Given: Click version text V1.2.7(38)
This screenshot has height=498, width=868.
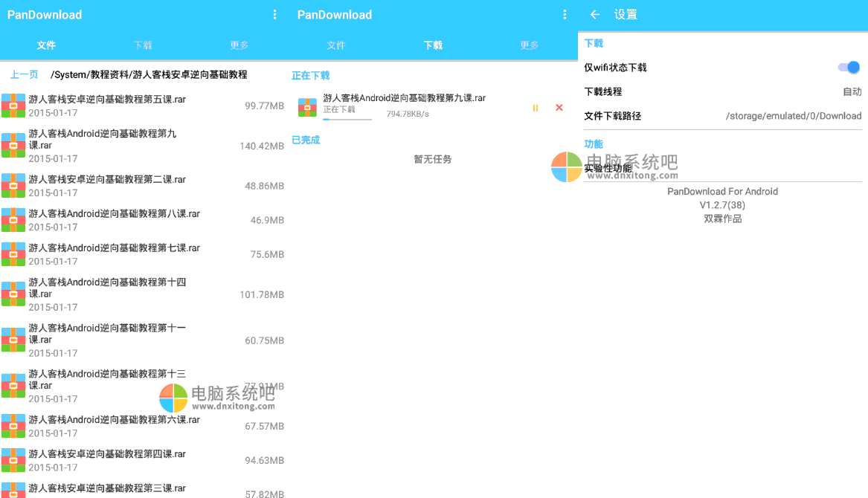Looking at the screenshot, I should [722, 205].
